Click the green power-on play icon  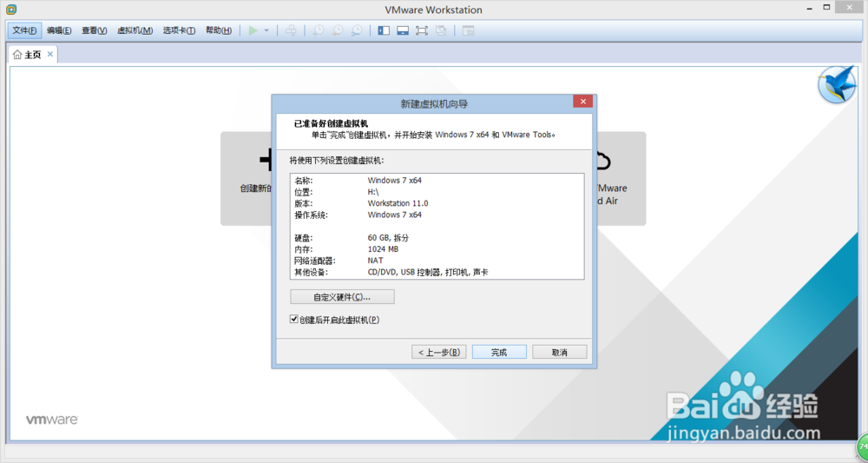[253, 30]
